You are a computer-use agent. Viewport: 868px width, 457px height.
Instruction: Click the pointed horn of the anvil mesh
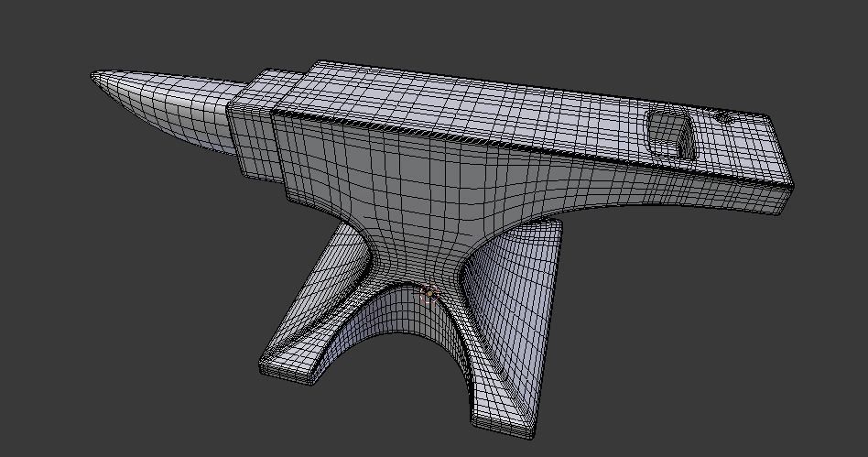(x=167, y=108)
